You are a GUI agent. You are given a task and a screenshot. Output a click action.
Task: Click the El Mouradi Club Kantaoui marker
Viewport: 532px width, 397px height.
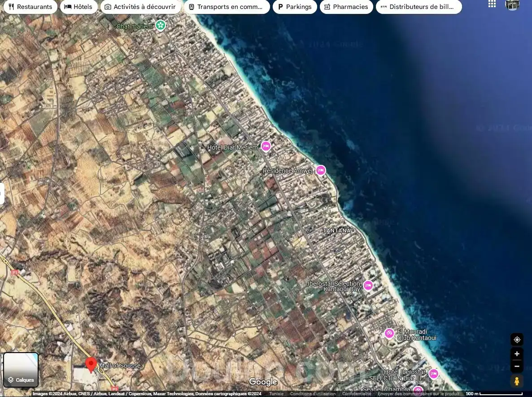click(x=389, y=333)
